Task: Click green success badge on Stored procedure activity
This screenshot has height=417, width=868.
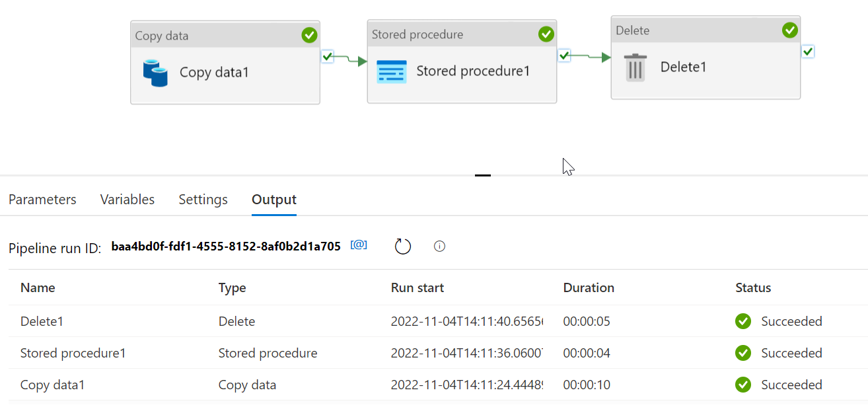Action: [546, 34]
